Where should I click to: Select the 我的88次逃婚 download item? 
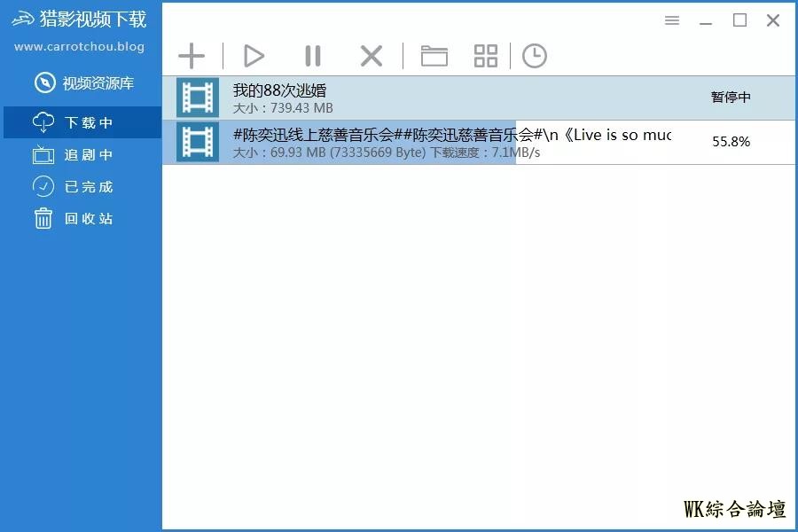coord(443,98)
